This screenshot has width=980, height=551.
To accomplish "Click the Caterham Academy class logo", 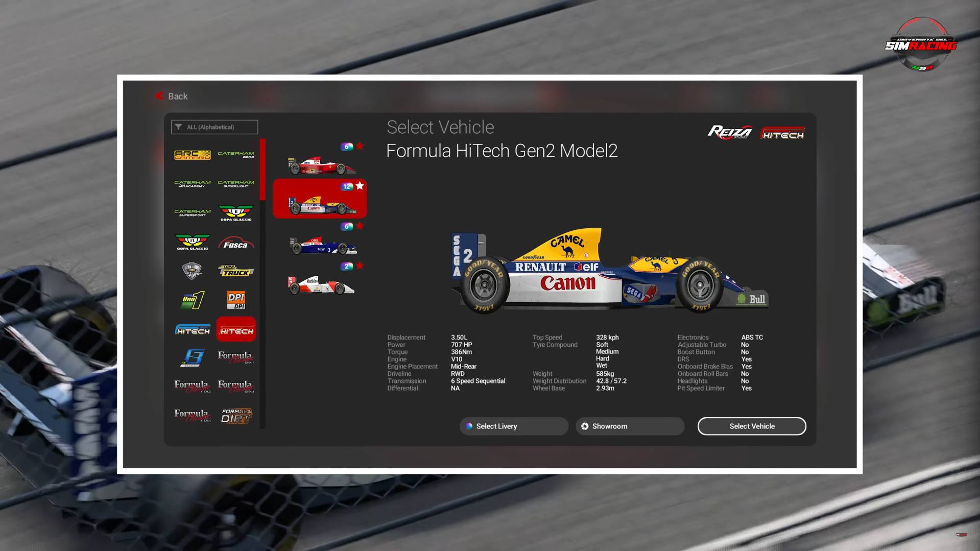I will (192, 184).
